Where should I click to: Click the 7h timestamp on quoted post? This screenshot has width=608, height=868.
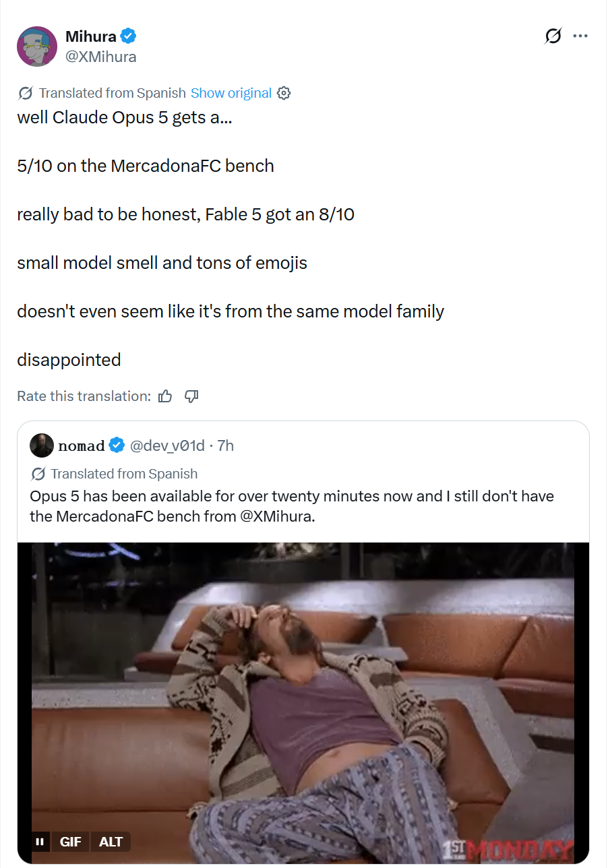[x=226, y=445]
